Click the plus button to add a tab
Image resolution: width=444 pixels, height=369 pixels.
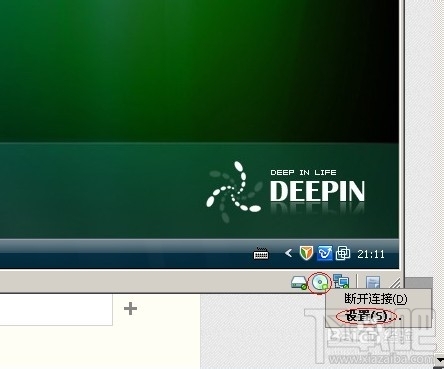point(130,309)
